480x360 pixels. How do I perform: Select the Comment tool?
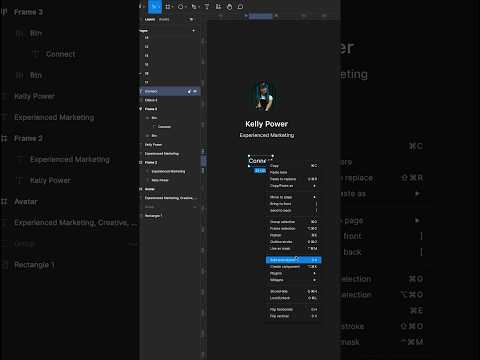(240, 7)
